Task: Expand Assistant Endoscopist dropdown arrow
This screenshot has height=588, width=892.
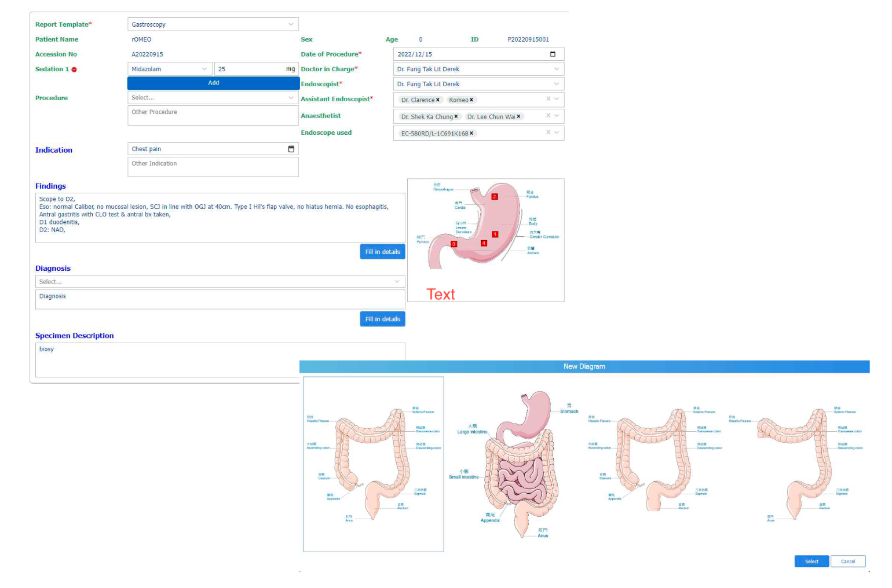Action: click(x=557, y=99)
